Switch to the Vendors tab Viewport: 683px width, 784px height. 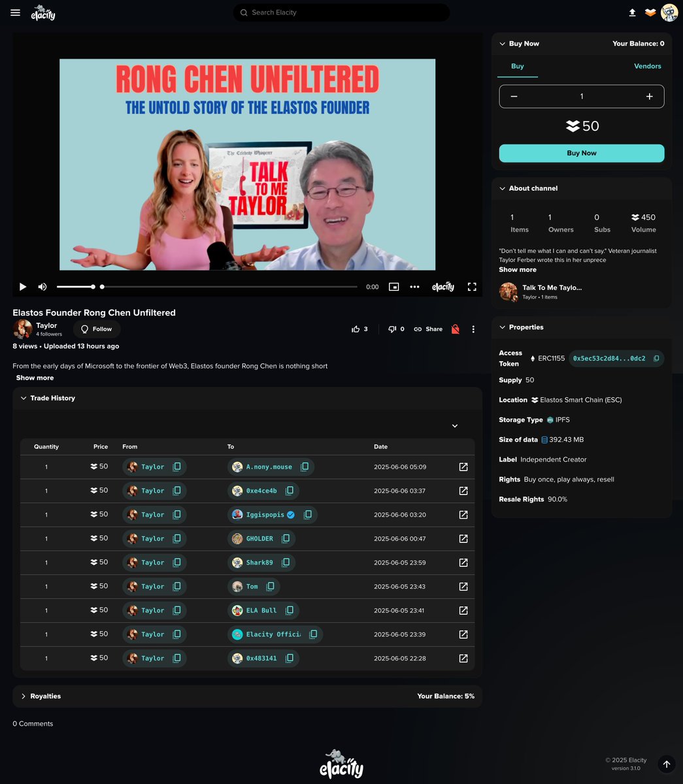[648, 66]
